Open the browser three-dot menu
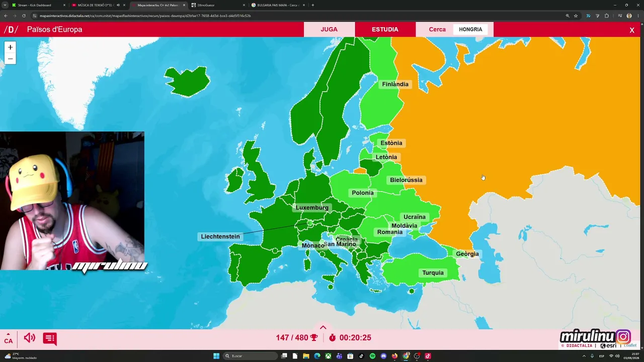This screenshot has height=362, width=644. (638, 16)
